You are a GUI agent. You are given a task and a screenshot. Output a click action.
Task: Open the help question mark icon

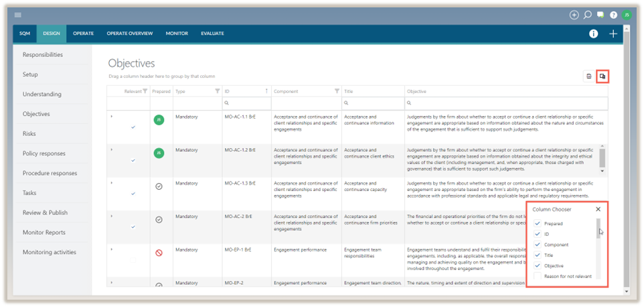[613, 15]
